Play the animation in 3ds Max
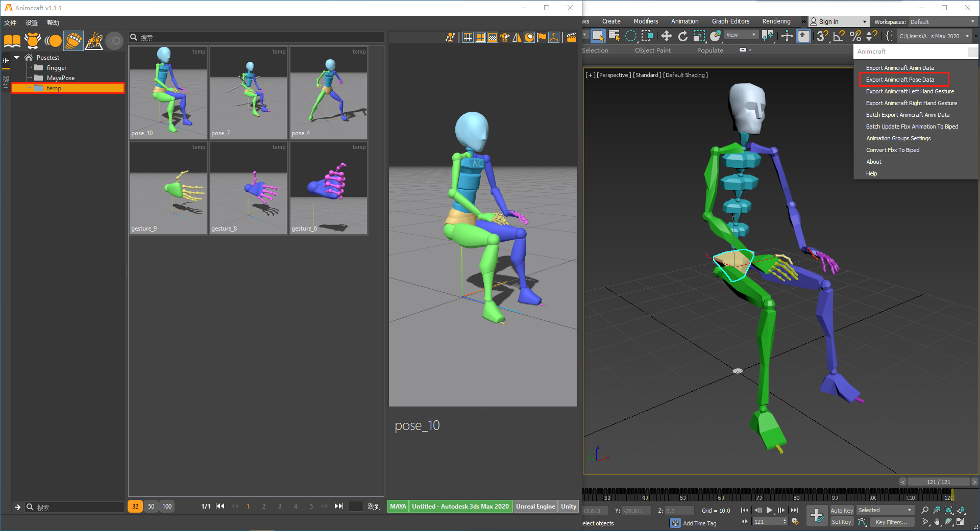 [x=769, y=510]
